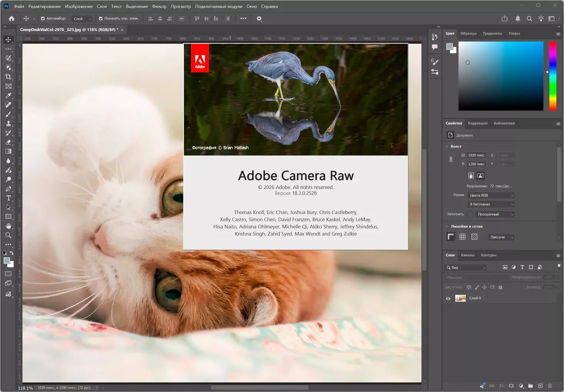The width and height of the screenshot is (564, 392).
Task: Open the search magnifier in options bar
Action: click(x=529, y=18)
